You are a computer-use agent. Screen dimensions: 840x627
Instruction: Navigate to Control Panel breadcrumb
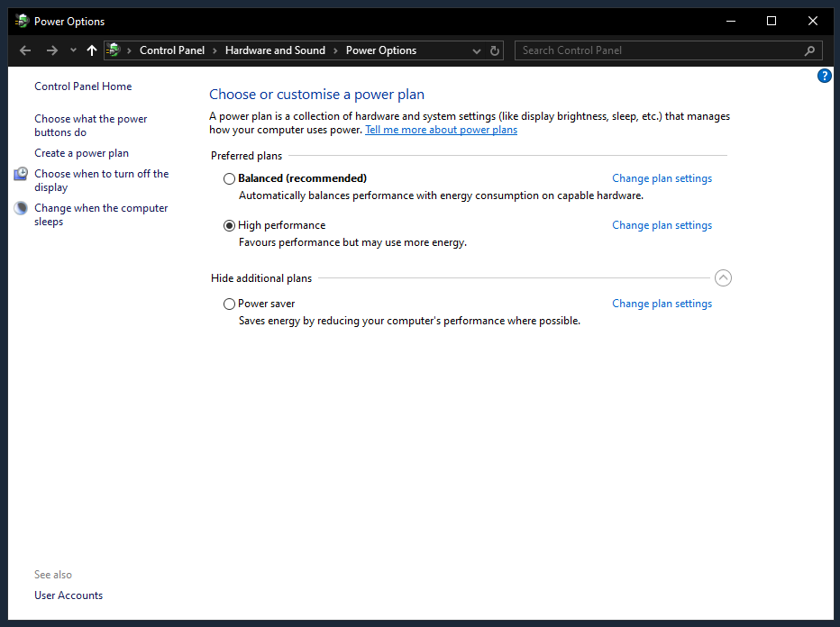coord(172,50)
